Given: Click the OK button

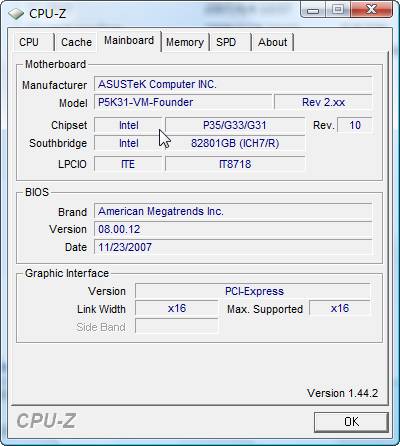Looking at the screenshot, I should pyautogui.click(x=351, y=422).
